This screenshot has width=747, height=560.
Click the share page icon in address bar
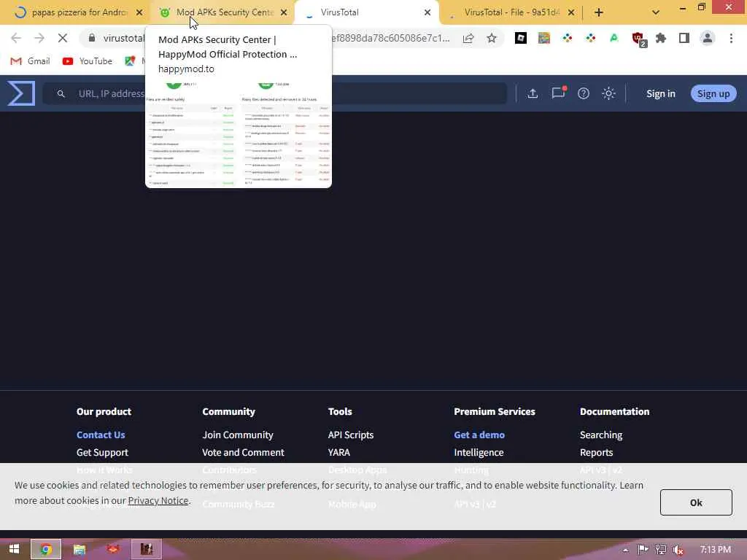click(468, 38)
